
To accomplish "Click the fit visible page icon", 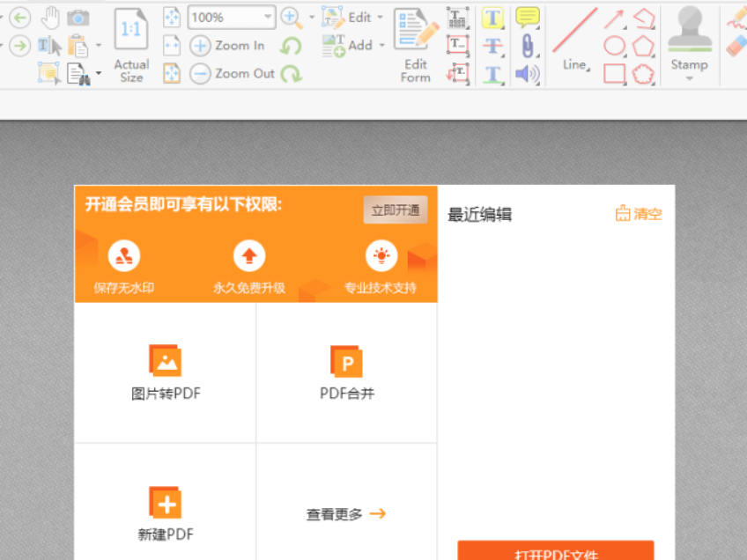I will tap(172, 74).
